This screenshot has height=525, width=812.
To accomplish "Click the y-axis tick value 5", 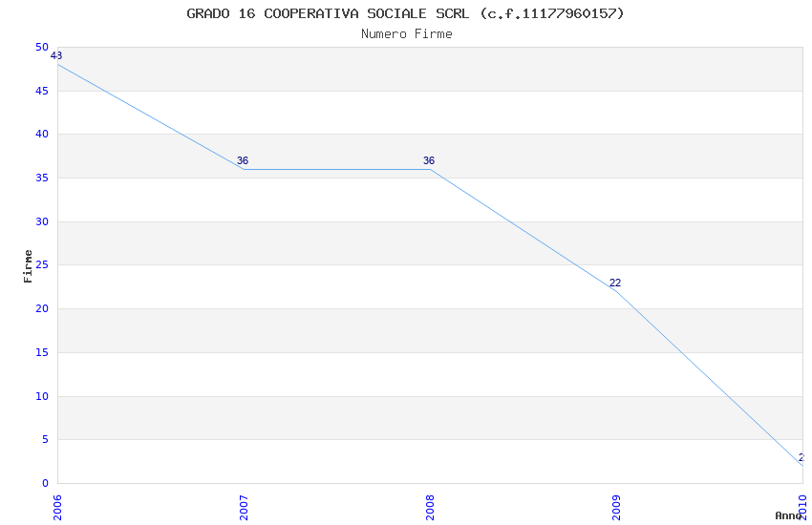I will tap(46, 440).
